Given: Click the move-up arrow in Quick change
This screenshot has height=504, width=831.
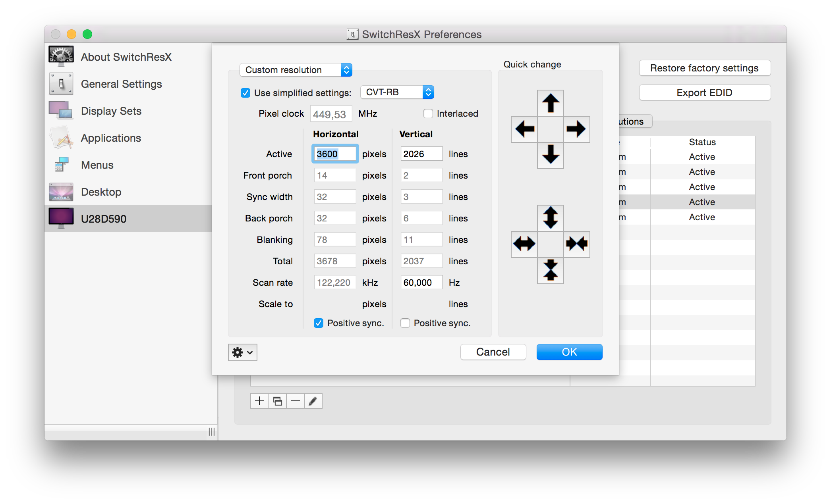Looking at the screenshot, I should [550, 103].
